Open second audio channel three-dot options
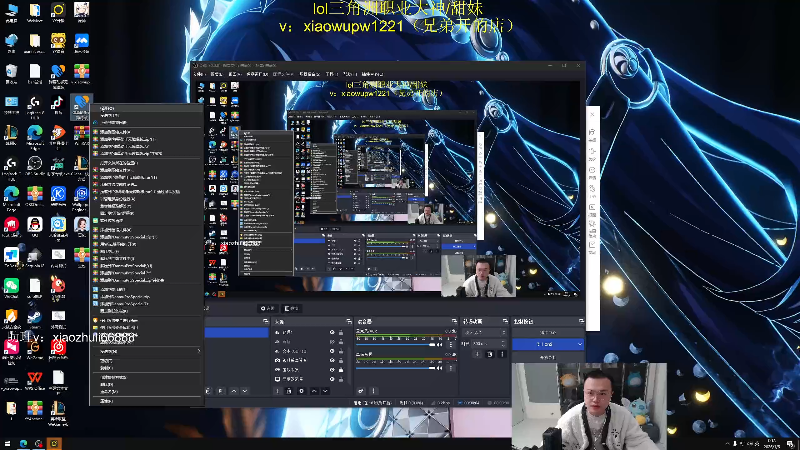The width and height of the screenshot is (800, 450). pos(451,367)
